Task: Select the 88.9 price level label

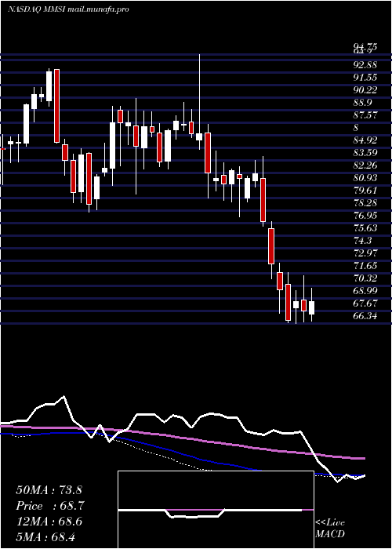Action: 362,103
